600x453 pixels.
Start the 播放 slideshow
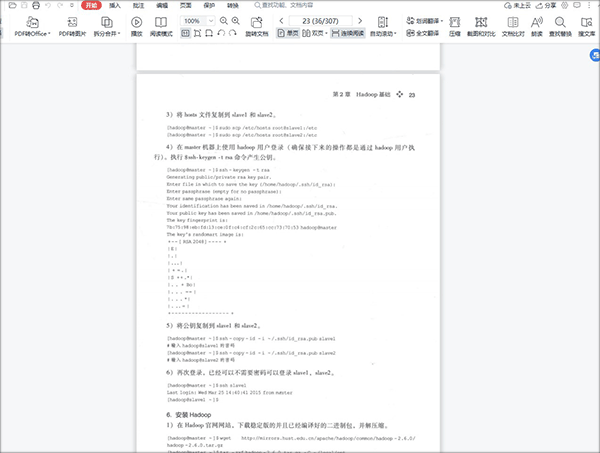pyautogui.click(x=137, y=26)
